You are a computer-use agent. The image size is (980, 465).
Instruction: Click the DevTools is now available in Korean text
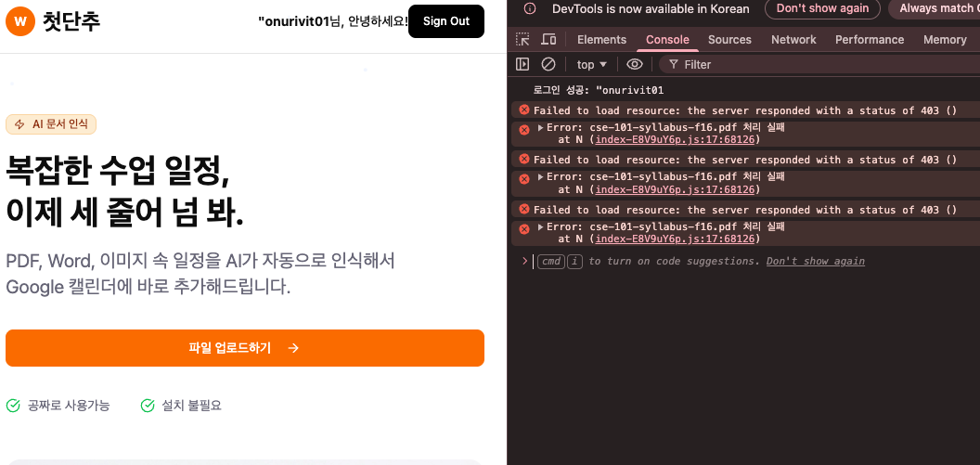[x=651, y=8]
